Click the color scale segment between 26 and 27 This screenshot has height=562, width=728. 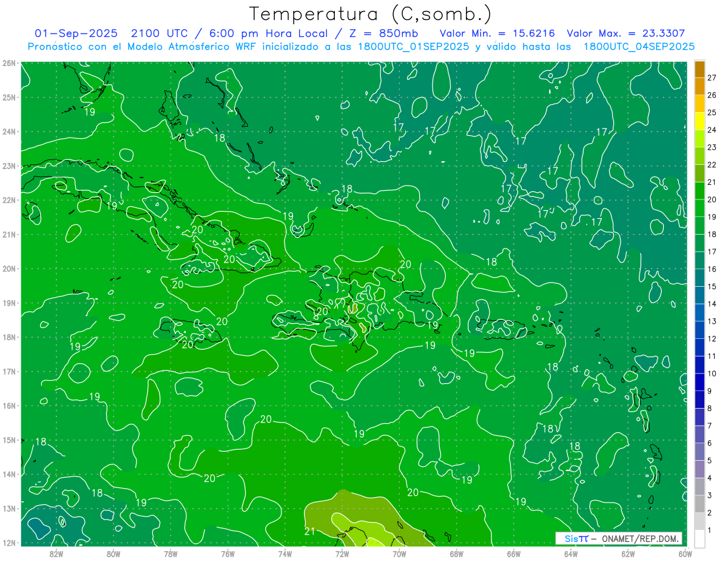699,86
